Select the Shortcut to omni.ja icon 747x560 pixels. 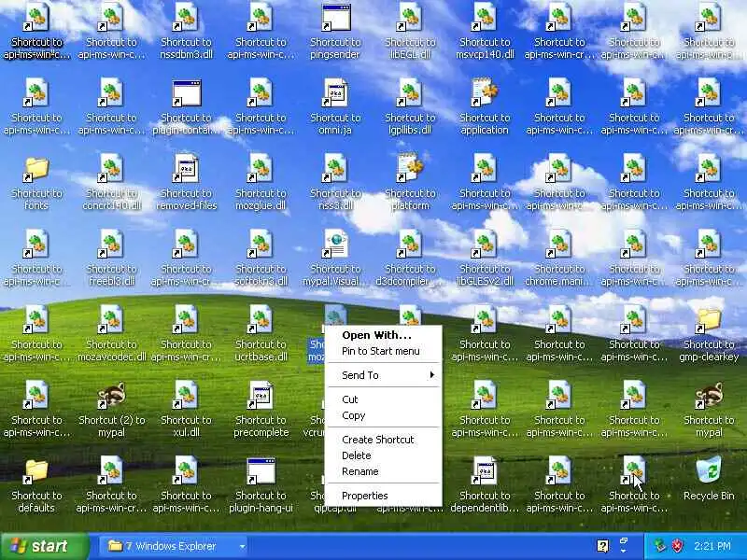[335, 107]
